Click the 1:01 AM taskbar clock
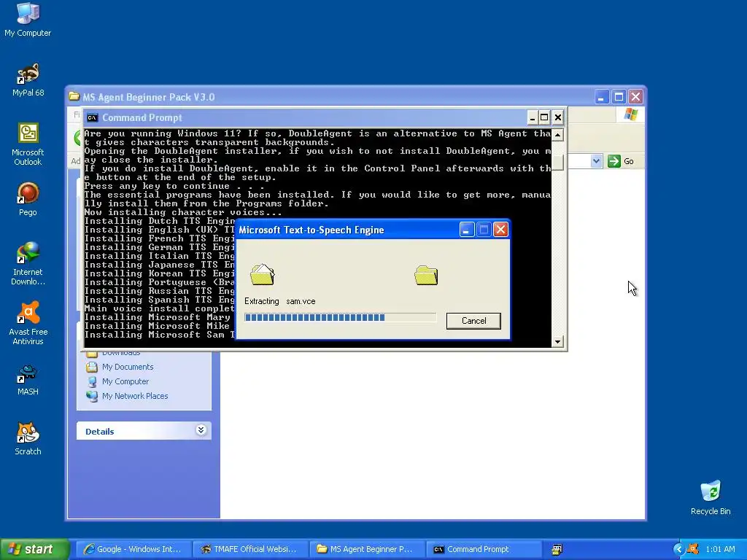The width and height of the screenshot is (747, 560). (720, 549)
